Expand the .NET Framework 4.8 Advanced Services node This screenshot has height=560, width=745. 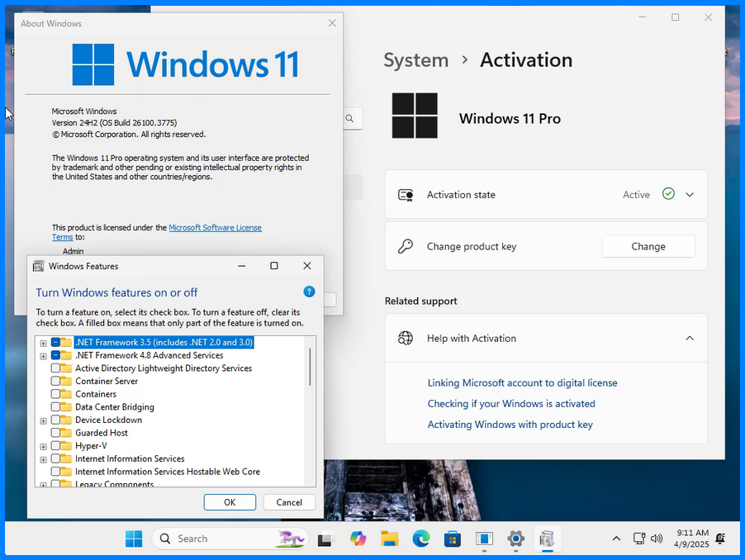point(43,356)
